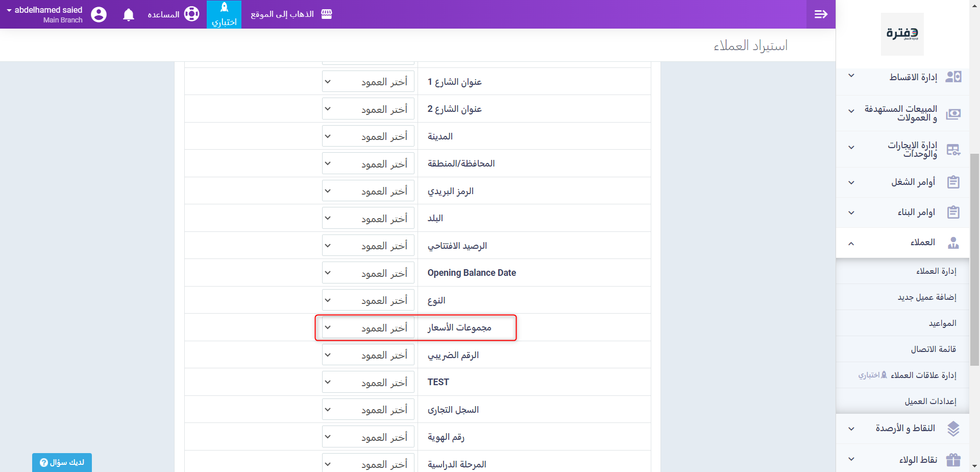Viewport: 980px width, 472px height.
Task: Open column dropdown for الرمز البريدي
Action: pos(368,191)
